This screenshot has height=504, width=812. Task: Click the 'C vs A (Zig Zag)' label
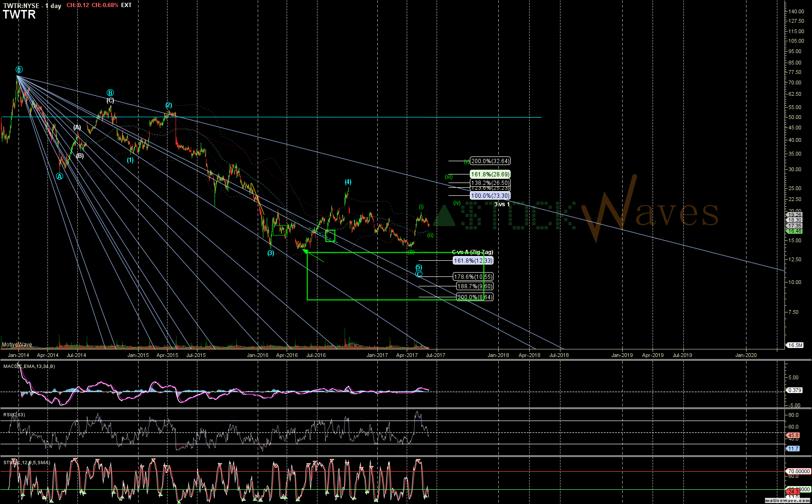(x=472, y=252)
